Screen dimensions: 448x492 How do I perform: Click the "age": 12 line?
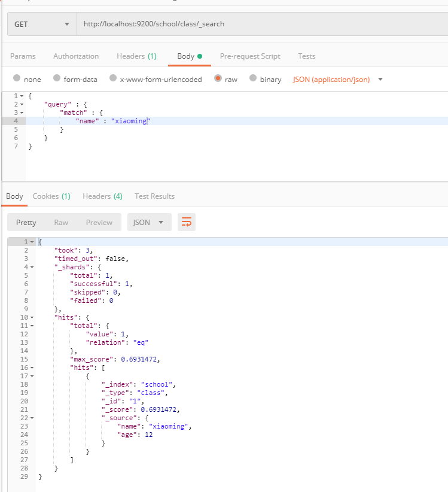coord(135,435)
